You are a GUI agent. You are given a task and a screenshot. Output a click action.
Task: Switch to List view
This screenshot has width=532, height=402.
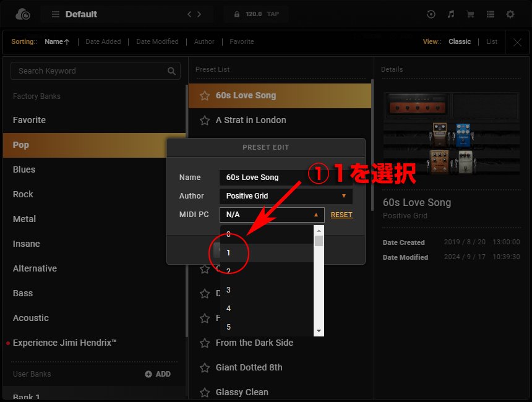(x=492, y=41)
